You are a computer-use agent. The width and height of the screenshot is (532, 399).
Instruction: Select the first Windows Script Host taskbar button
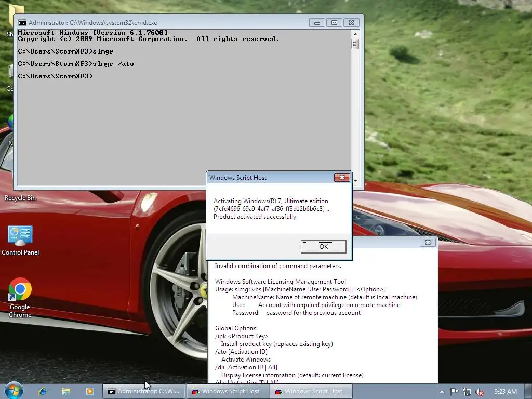228,391
